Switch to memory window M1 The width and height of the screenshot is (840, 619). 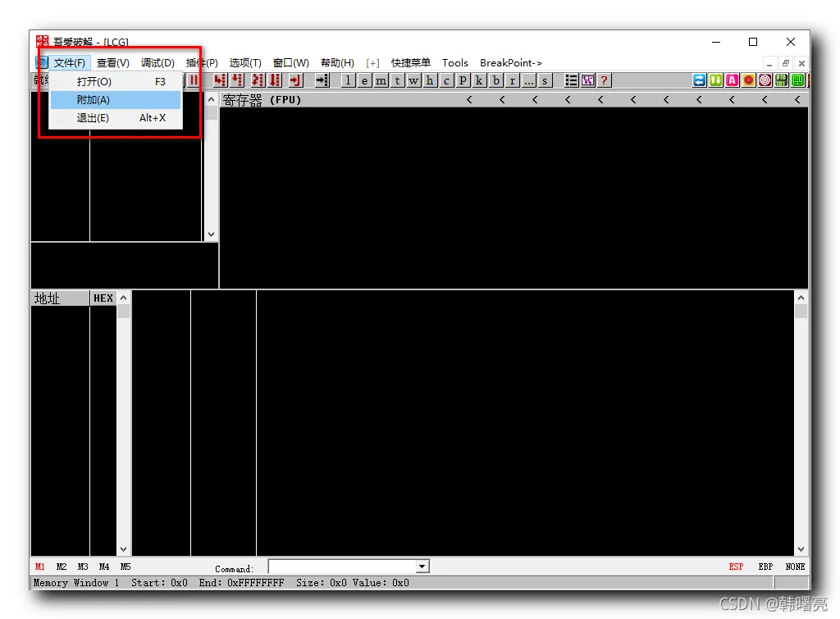click(40, 567)
